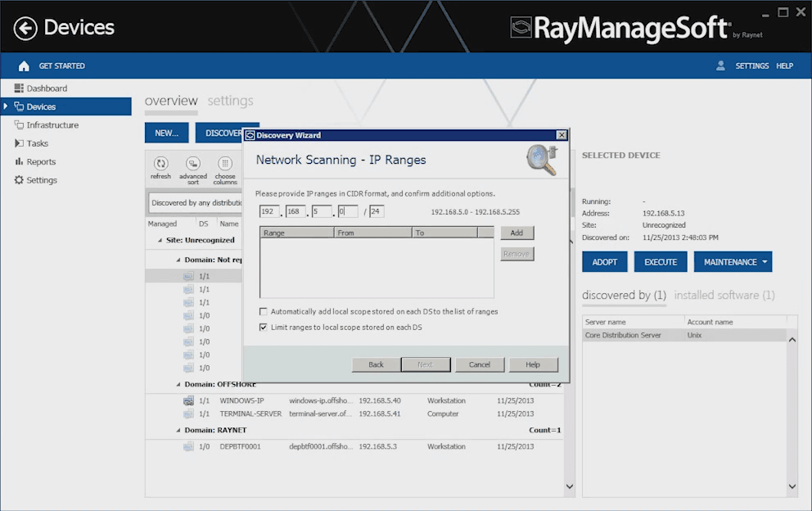The image size is (812, 511).
Task: Click the discovered-by panel scroll down arrow
Action: [792, 486]
